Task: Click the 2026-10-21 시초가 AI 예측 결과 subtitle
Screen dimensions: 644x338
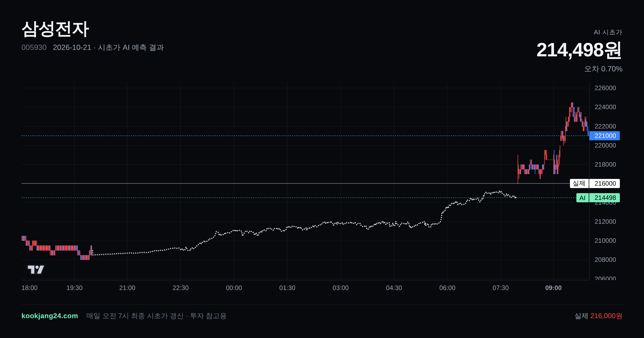Action: point(108,47)
